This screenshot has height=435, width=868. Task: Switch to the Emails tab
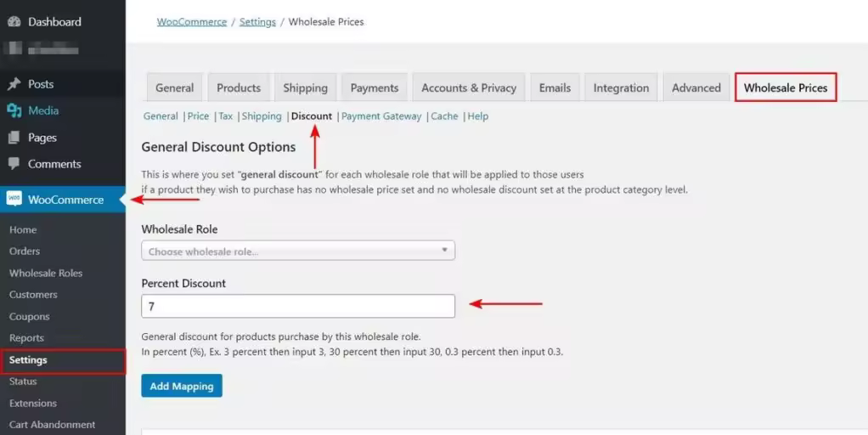[555, 88]
